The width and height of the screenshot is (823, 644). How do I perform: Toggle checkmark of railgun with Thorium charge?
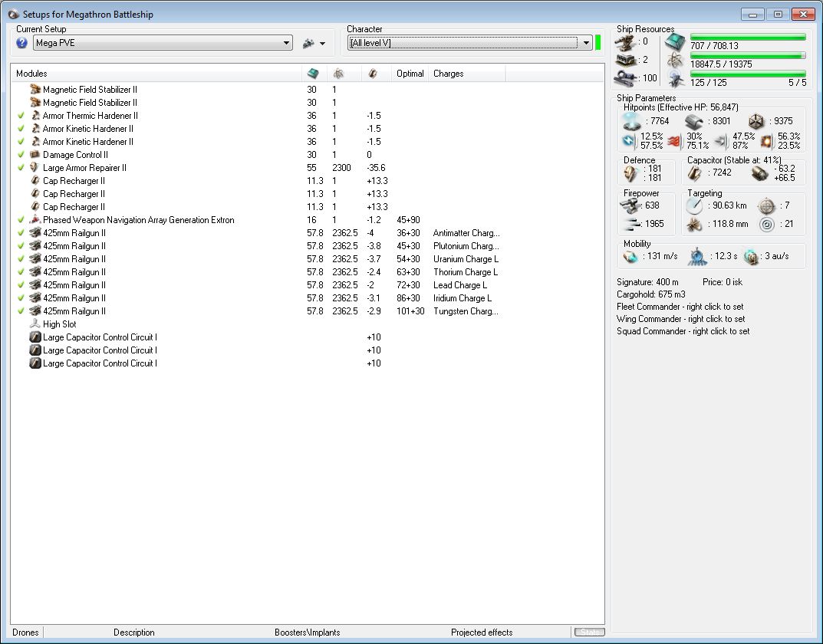(21, 271)
